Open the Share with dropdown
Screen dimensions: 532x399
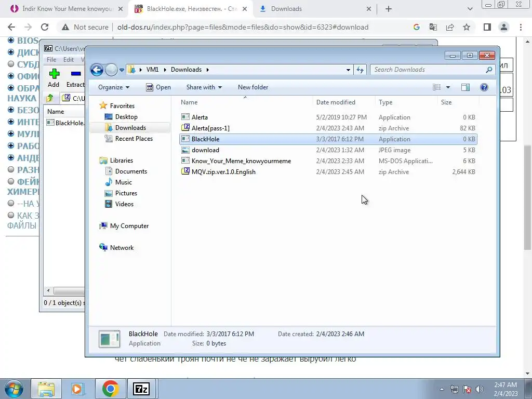pos(204,87)
